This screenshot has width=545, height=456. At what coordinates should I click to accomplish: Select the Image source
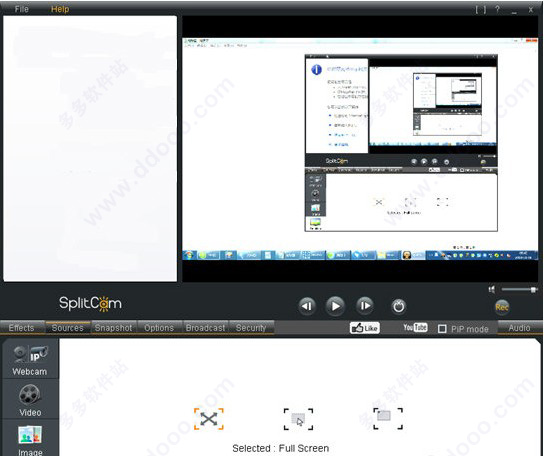(x=30, y=439)
